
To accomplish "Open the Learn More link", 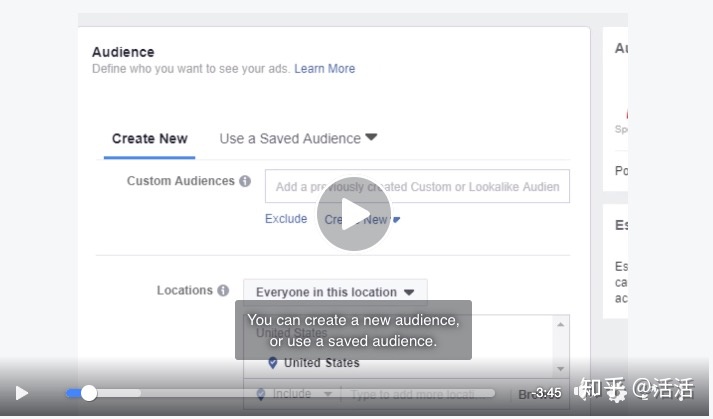I will [324, 69].
